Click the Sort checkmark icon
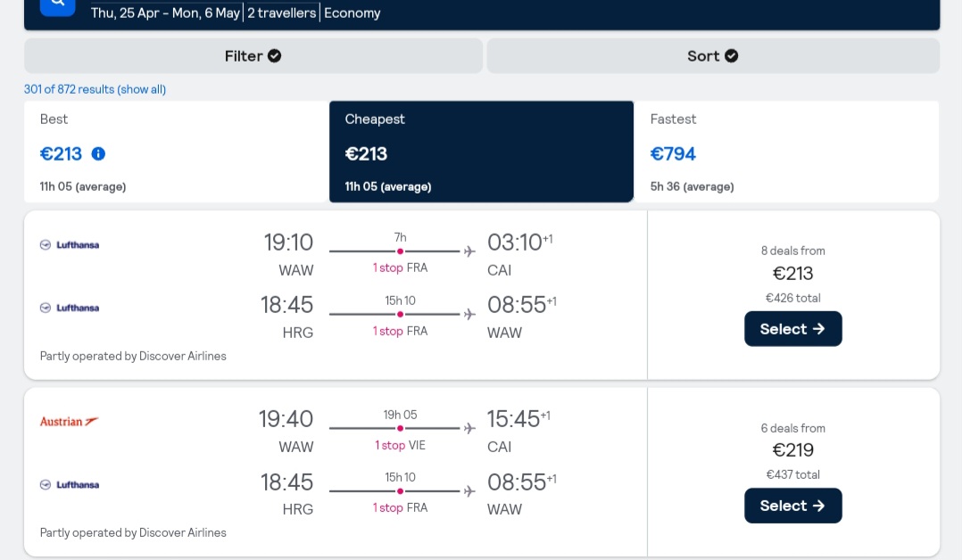The width and height of the screenshot is (962, 560). tap(732, 56)
